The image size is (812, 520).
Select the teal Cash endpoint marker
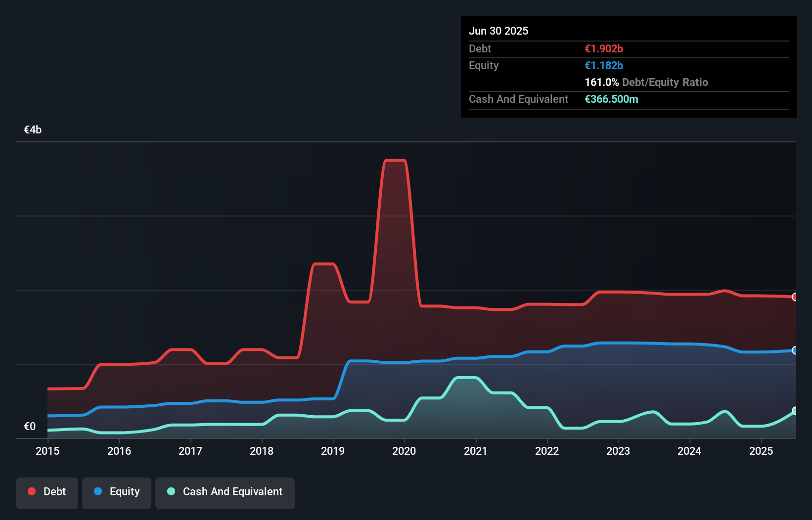tap(795, 411)
